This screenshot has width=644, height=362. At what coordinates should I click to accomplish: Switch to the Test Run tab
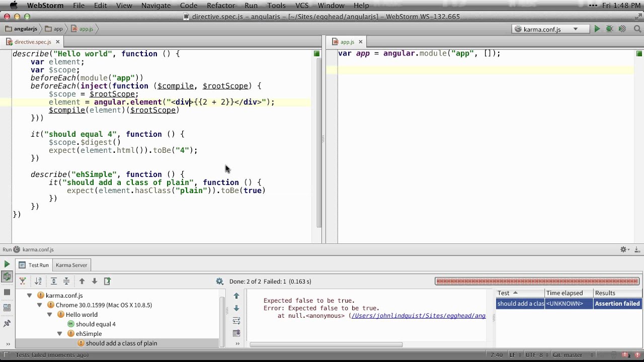coord(34,265)
